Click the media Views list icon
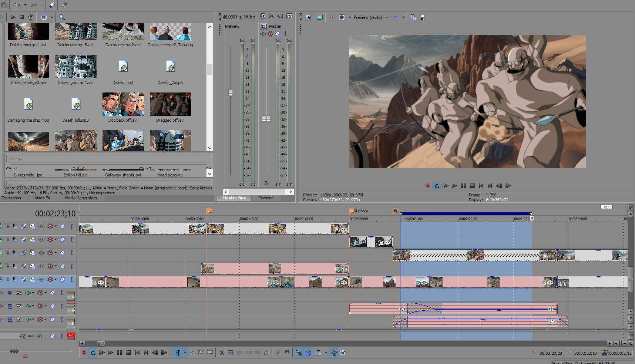This screenshot has width=635, height=364. [x=44, y=17]
